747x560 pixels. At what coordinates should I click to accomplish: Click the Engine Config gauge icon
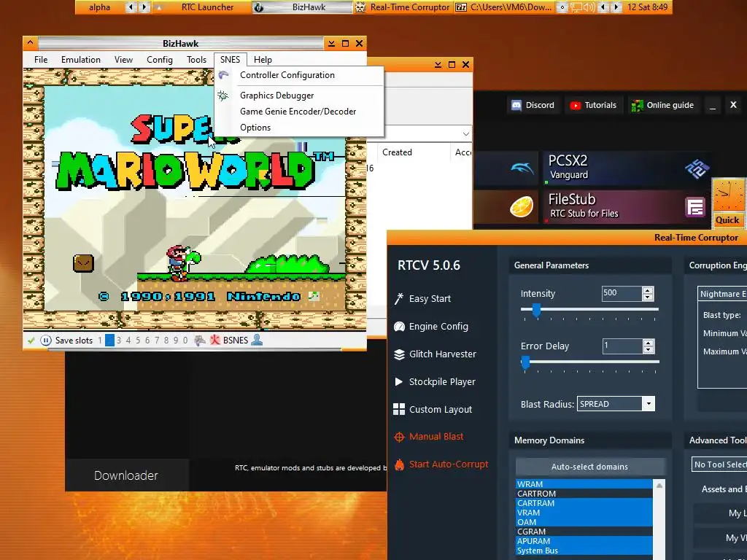(399, 326)
